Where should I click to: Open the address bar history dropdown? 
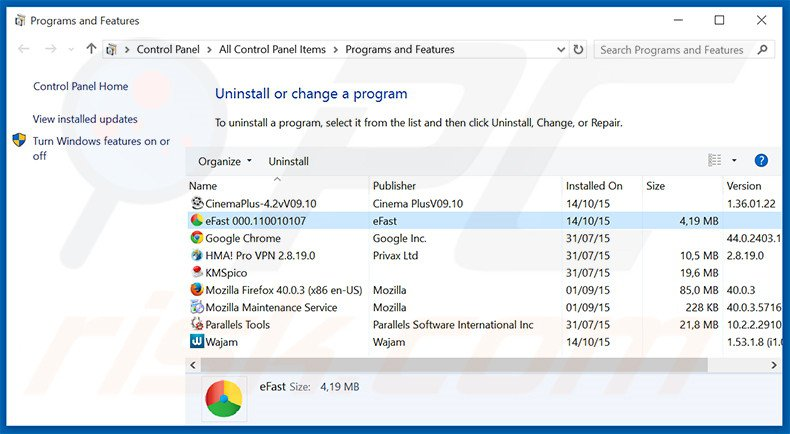click(557, 49)
